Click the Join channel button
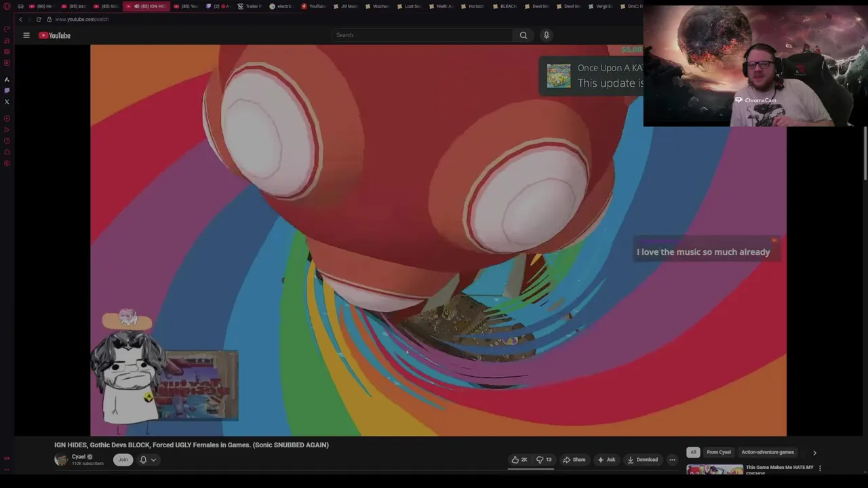This screenshot has height=488, width=868. (x=123, y=460)
